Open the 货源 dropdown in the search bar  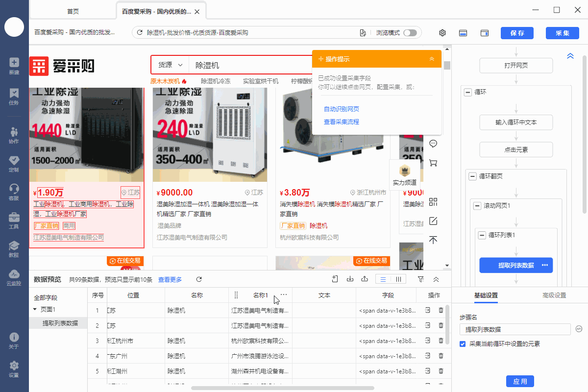click(170, 65)
